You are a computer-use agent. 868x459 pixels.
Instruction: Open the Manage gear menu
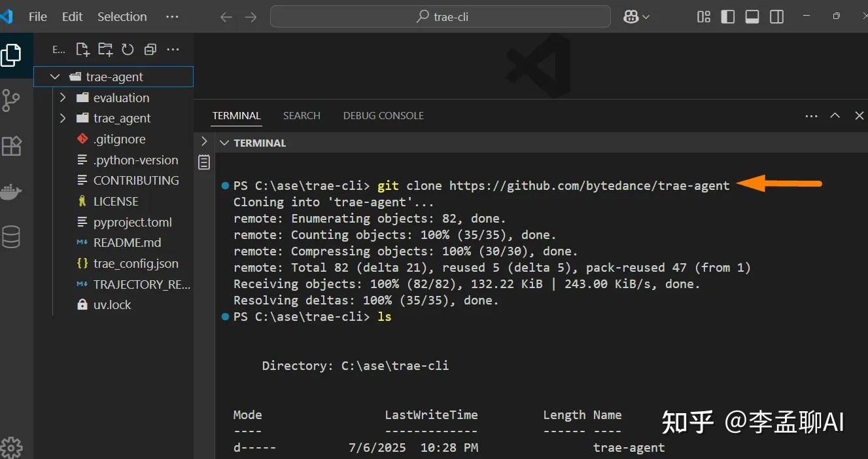pyautogui.click(x=11, y=448)
